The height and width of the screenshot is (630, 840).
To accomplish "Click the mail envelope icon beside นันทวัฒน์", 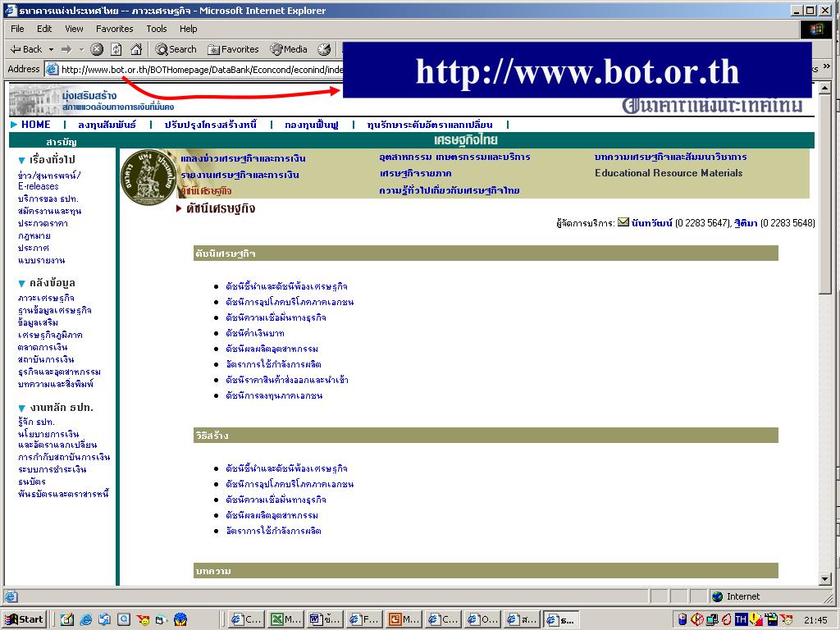I will tap(623, 221).
